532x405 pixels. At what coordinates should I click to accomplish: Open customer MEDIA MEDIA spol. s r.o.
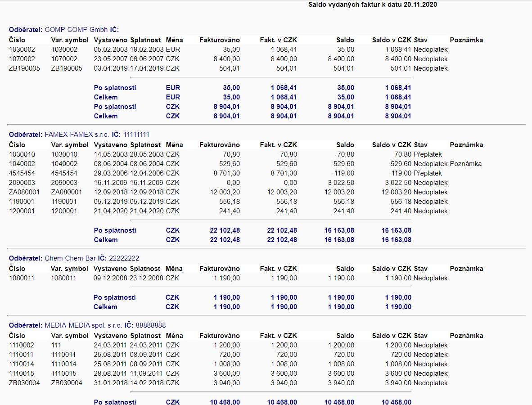click(83, 325)
